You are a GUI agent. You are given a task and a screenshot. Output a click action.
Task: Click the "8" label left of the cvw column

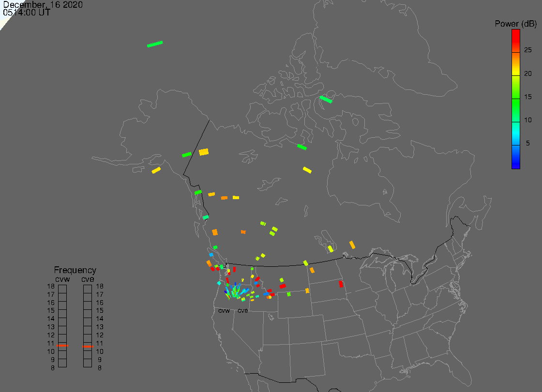(53, 368)
